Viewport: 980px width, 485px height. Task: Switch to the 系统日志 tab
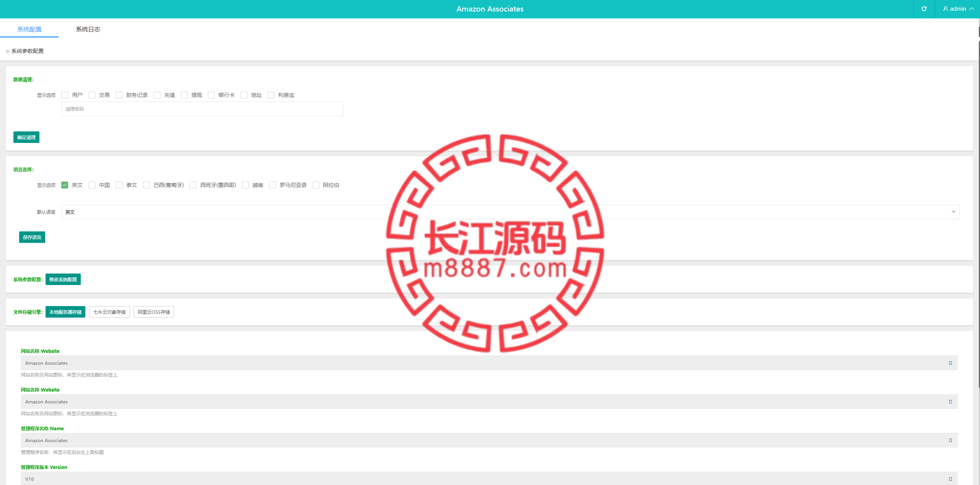tap(88, 29)
